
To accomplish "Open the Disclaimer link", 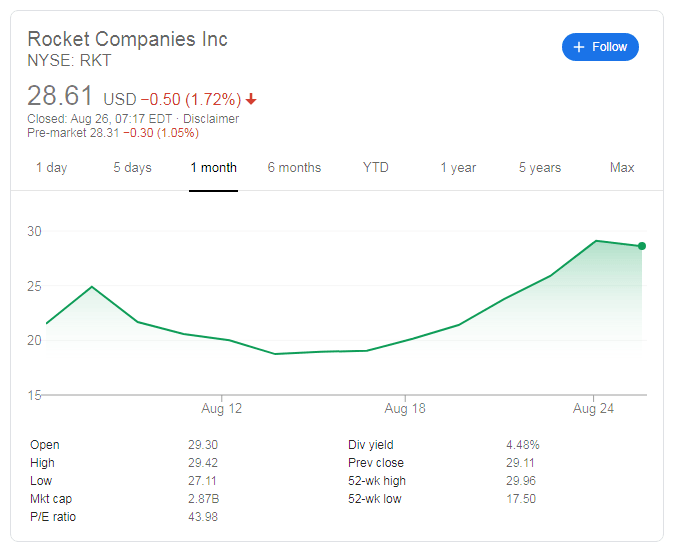I will click(212, 119).
